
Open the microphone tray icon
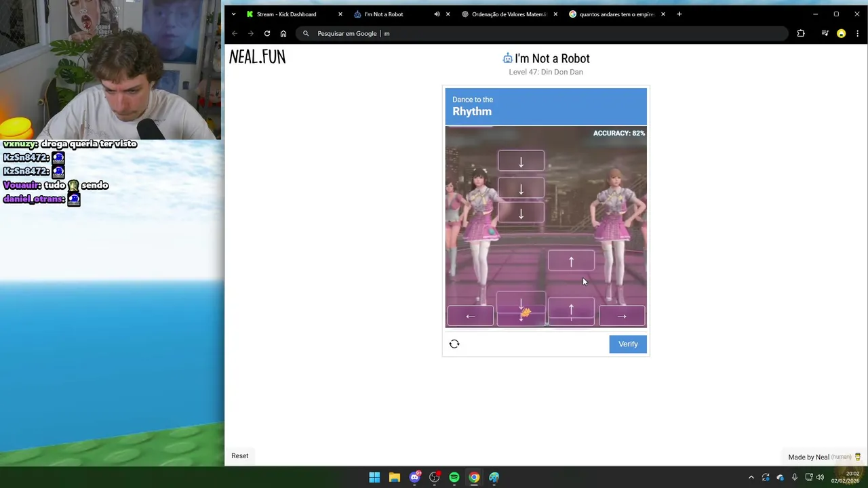point(794,477)
